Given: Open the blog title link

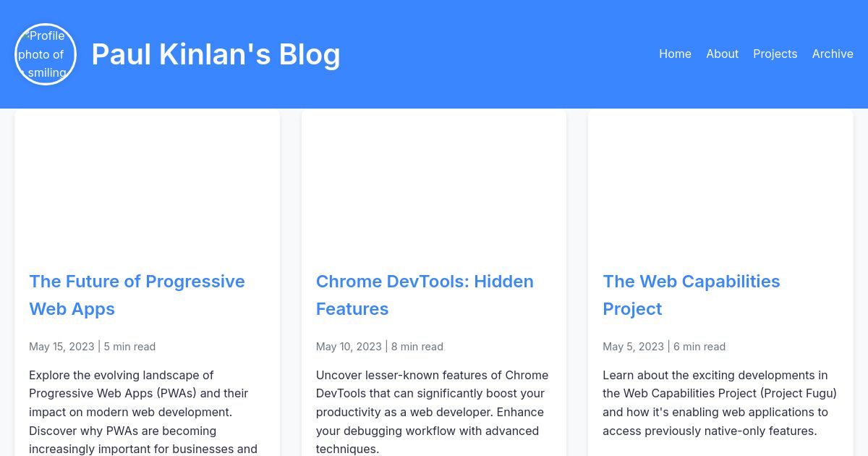Looking at the screenshot, I should click(x=216, y=54).
